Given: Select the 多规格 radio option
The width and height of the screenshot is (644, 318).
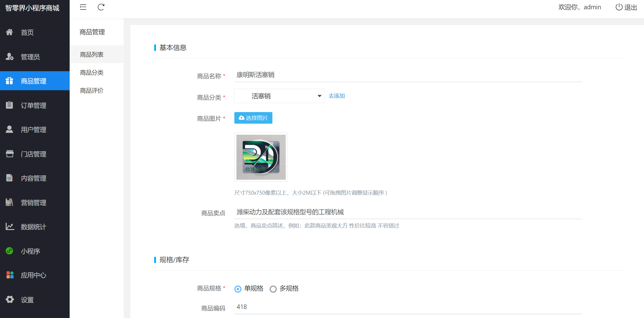Looking at the screenshot, I should (273, 289).
